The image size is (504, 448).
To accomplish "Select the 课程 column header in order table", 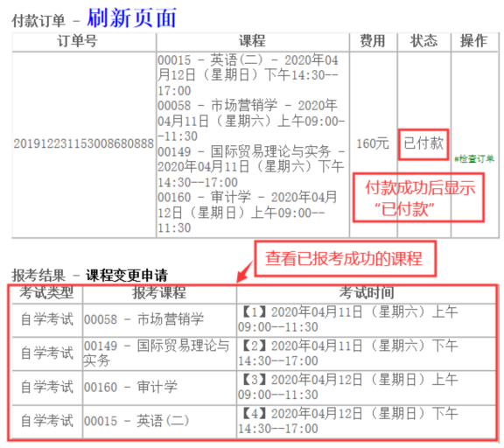I will pos(252,41).
